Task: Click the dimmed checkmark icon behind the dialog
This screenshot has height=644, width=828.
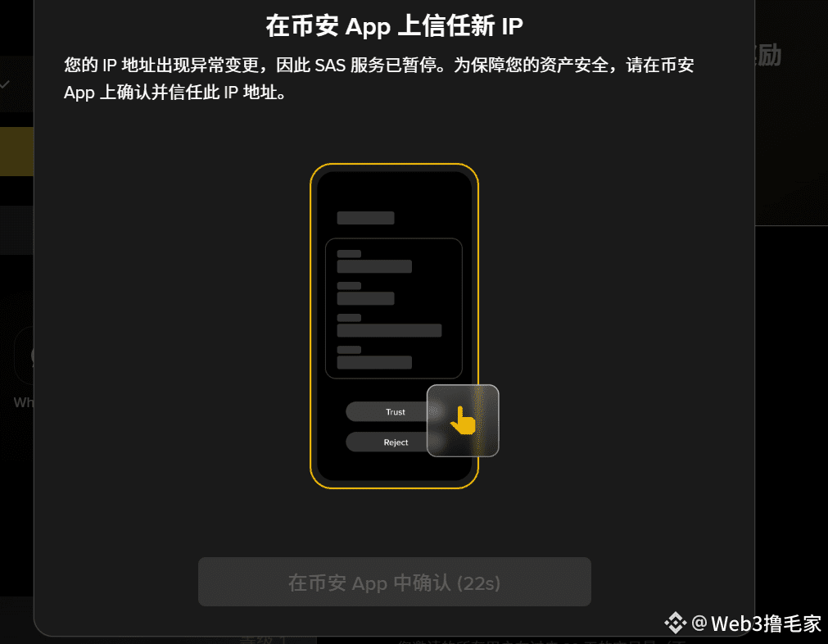Action: [5, 84]
